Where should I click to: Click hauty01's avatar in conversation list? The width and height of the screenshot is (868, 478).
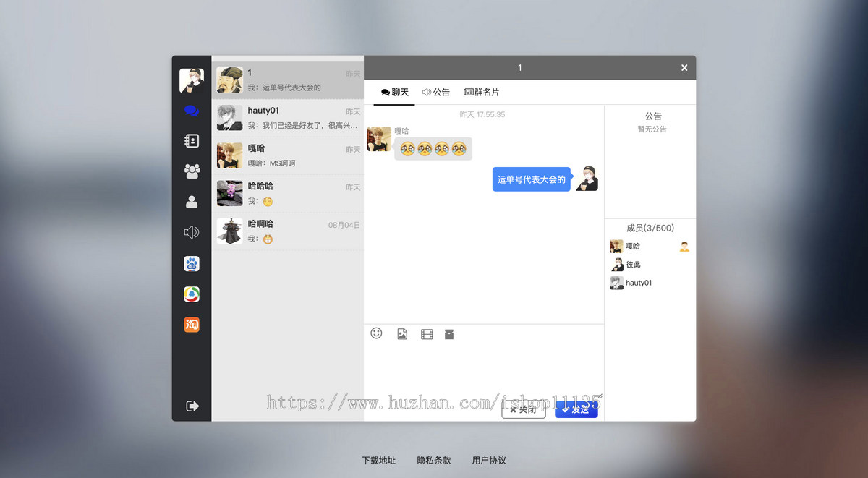pos(230,118)
